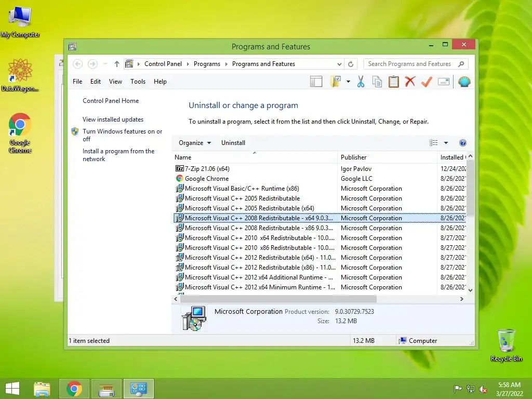Click the Cut scissors icon

pyautogui.click(x=361, y=82)
